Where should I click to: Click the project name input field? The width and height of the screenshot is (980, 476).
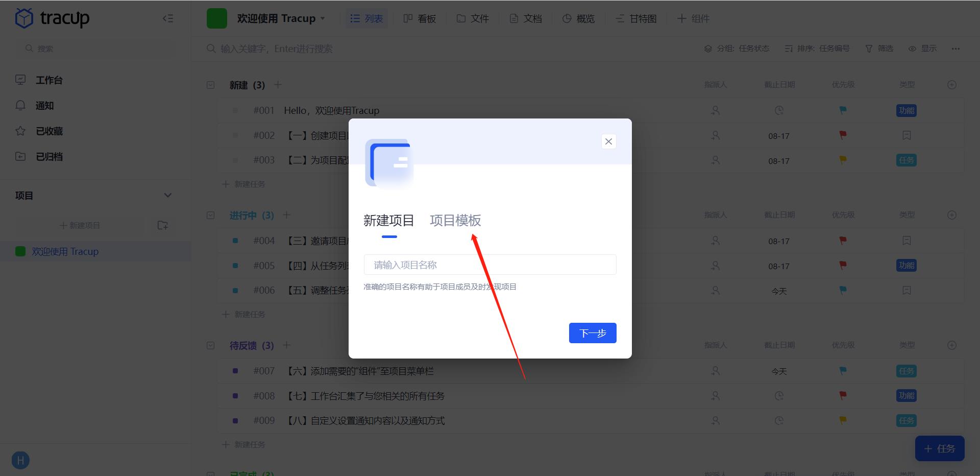click(489, 265)
